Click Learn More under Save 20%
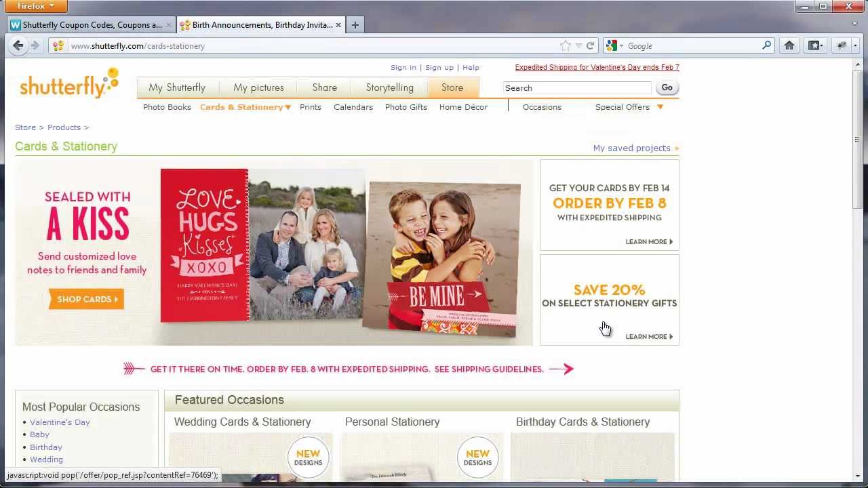This screenshot has width=868, height=488. point(649,336)
